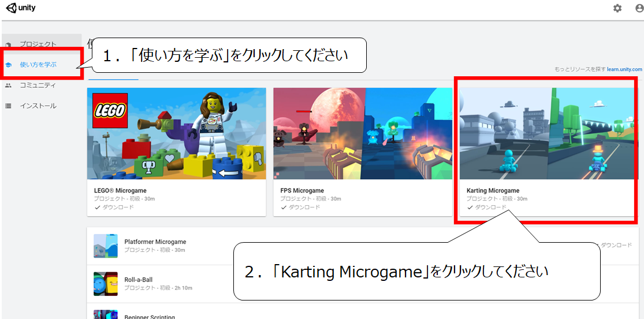
Task: Open the Roll-a-Ball tutorial title
Action: 139,280
